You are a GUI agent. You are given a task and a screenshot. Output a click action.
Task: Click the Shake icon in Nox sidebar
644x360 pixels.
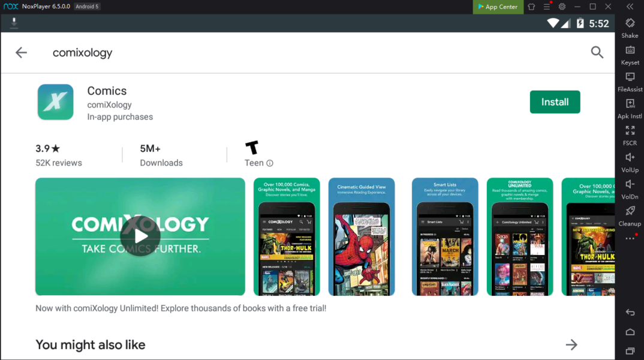pyautogui.click(x=630, y=23)
